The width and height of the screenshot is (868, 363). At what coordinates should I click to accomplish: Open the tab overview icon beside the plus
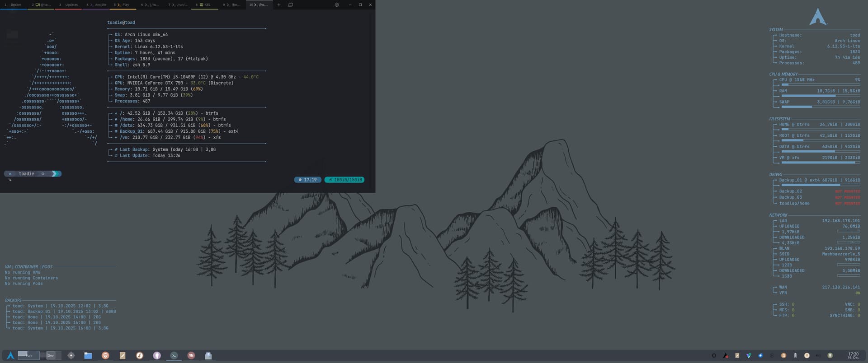[x=290, y=5]
